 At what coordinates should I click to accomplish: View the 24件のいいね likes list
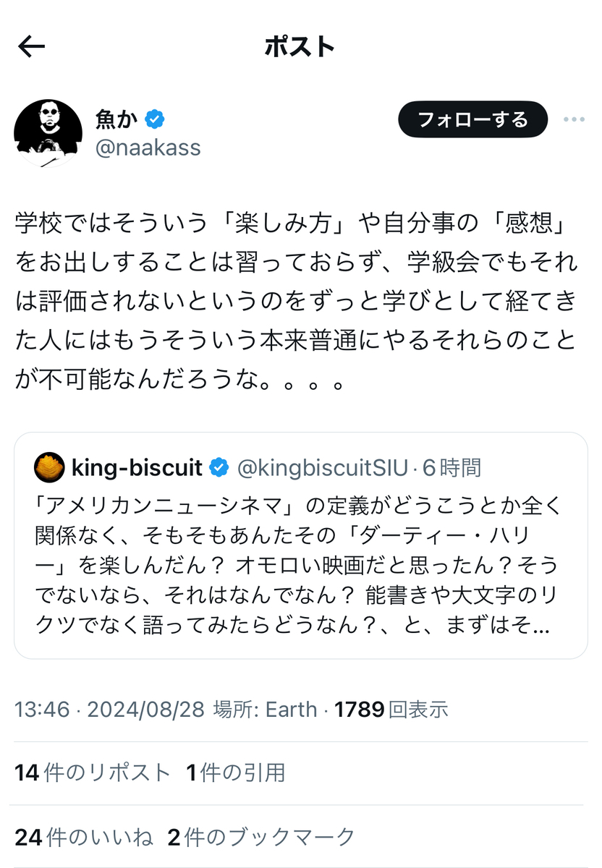tap(84, 838)
